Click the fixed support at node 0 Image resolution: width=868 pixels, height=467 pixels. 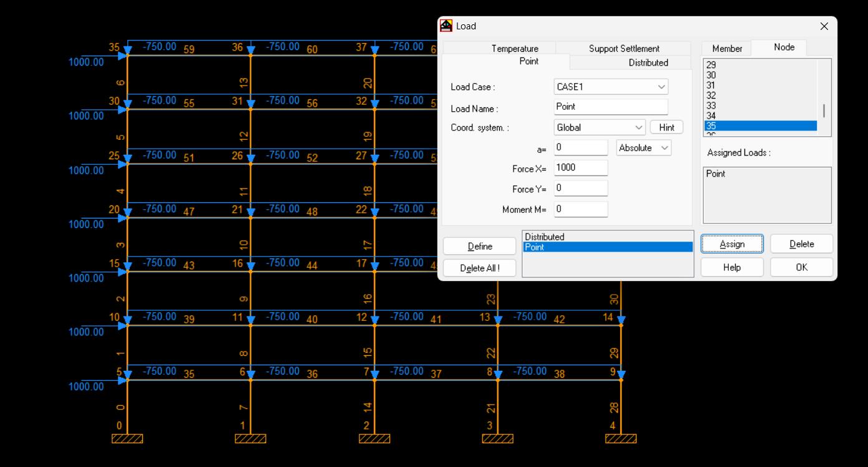[x=127, y=438]
